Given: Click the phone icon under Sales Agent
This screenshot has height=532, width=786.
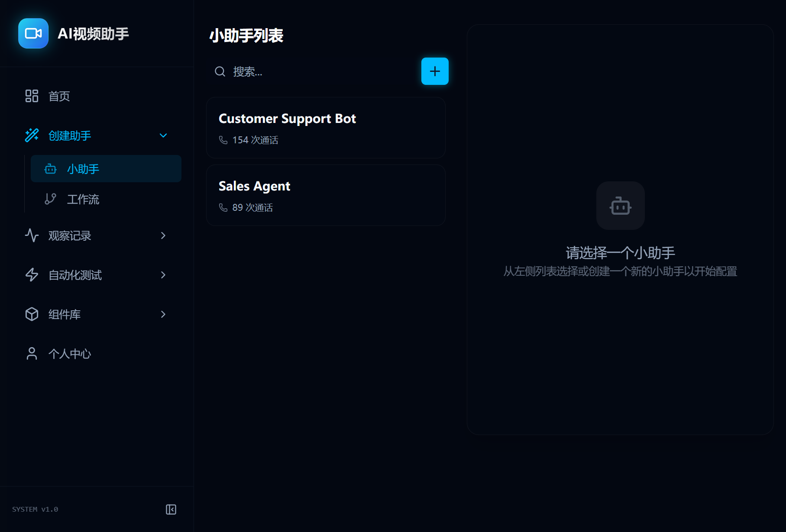Looking at the screenshot, I should 223,207.
